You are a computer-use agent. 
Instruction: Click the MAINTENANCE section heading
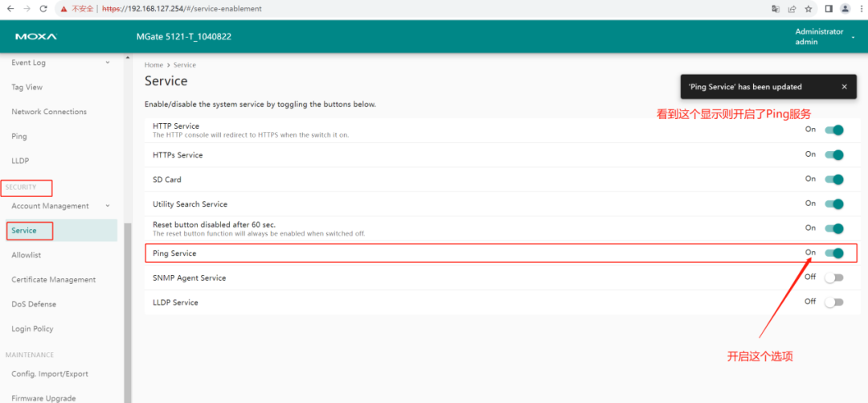click(x=30, y=355)
